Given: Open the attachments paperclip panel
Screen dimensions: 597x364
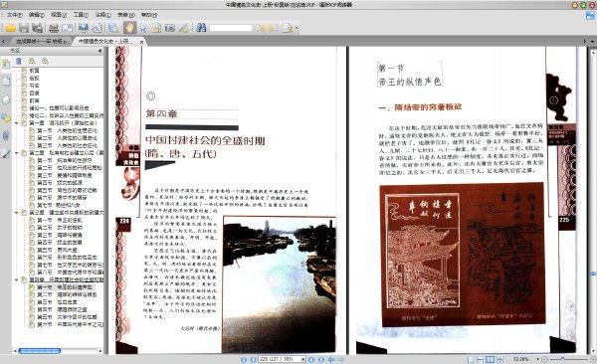Looking at the screenshot, I should (6, 136).
